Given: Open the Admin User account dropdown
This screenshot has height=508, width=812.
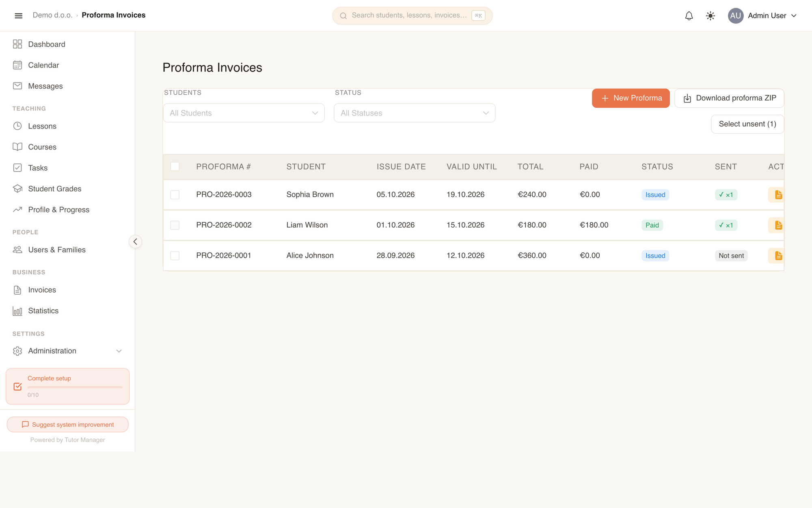Looking at the screenshot, I should [762, 16].
